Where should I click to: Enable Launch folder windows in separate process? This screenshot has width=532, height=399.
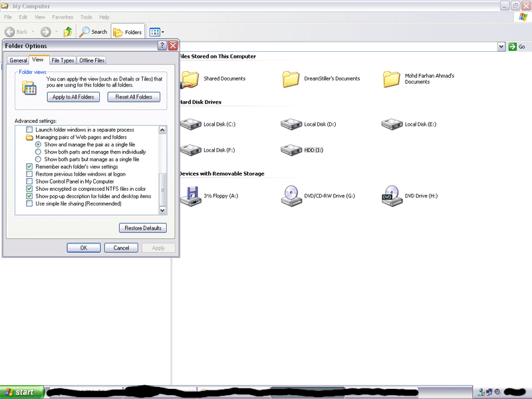(29, 130)
